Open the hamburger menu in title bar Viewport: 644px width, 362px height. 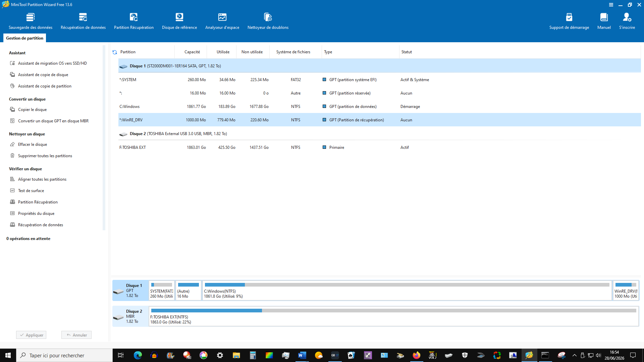pos(611,5)
